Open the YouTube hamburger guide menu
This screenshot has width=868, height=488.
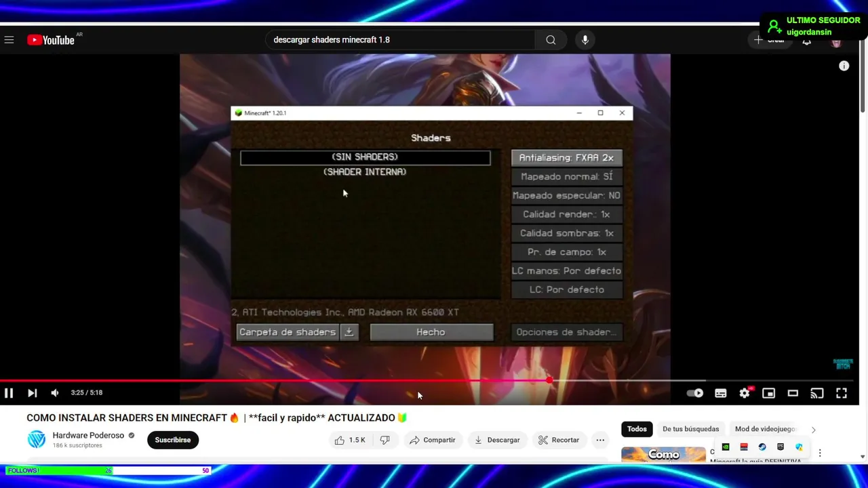tap(9, 40)
